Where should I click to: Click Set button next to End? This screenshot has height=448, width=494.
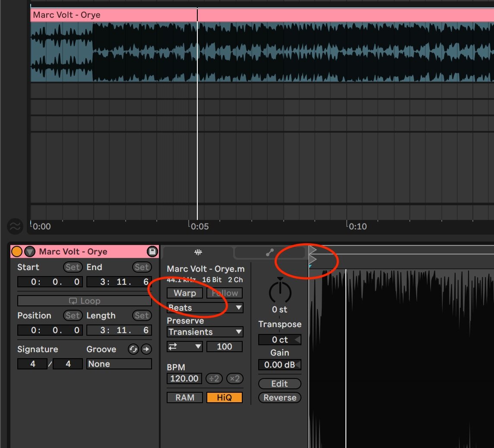(142, 267)
